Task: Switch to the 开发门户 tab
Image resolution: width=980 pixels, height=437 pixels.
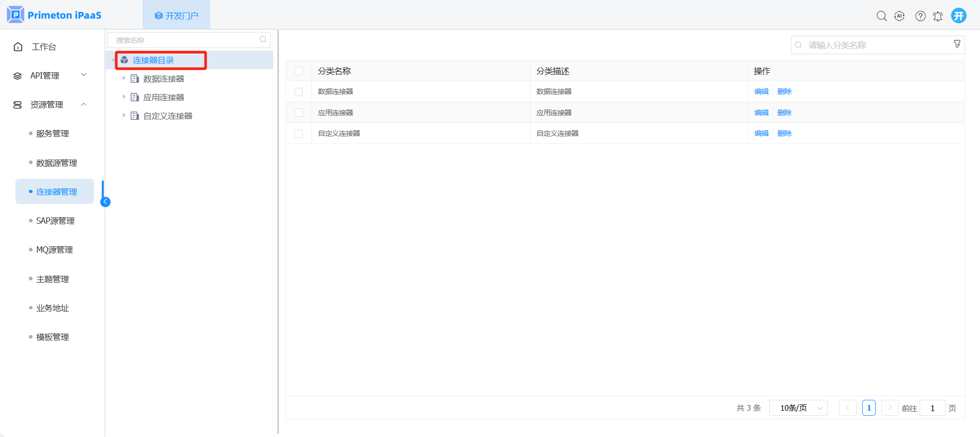Action: (x=176, y=15)
